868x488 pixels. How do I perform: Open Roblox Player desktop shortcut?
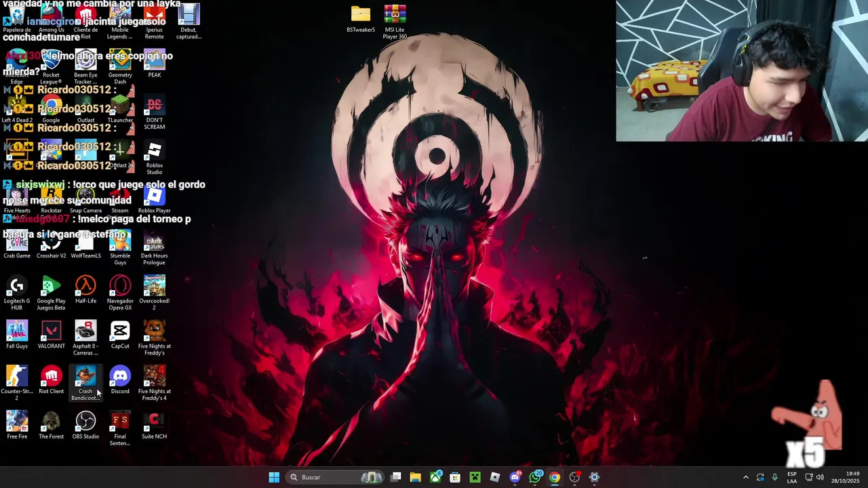point(154,199)
